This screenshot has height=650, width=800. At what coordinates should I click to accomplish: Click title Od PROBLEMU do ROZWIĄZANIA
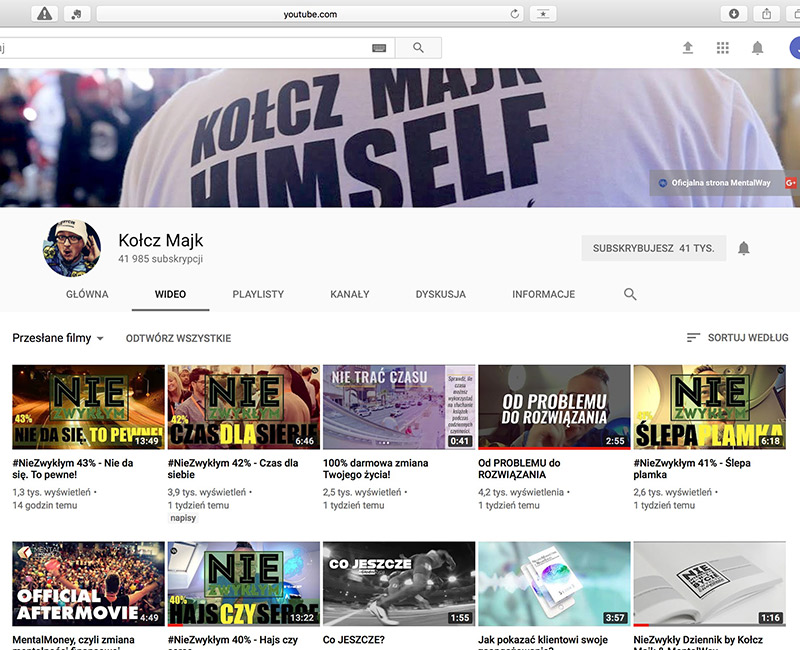coord(519,469)
